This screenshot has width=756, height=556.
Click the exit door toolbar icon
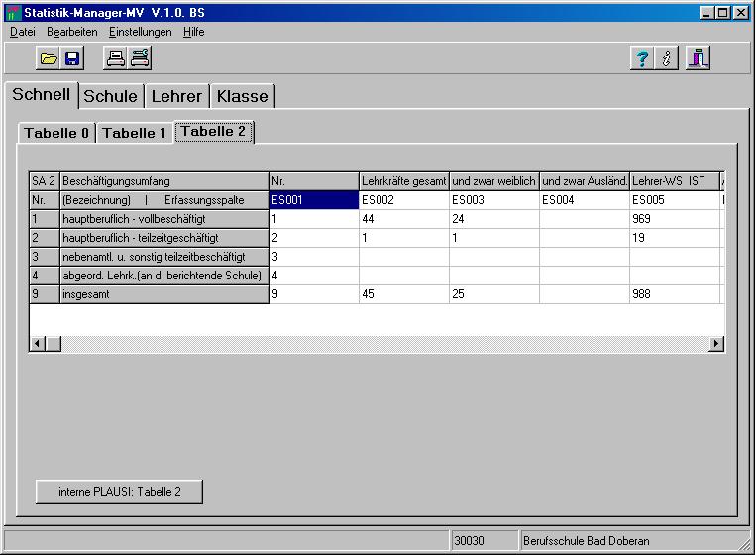tap(699, 58)
